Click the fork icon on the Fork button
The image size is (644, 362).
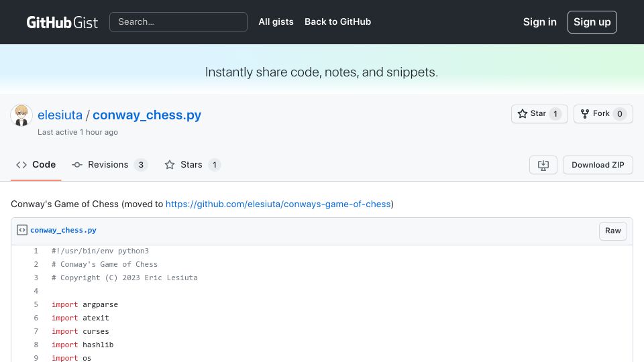point(585,114)
